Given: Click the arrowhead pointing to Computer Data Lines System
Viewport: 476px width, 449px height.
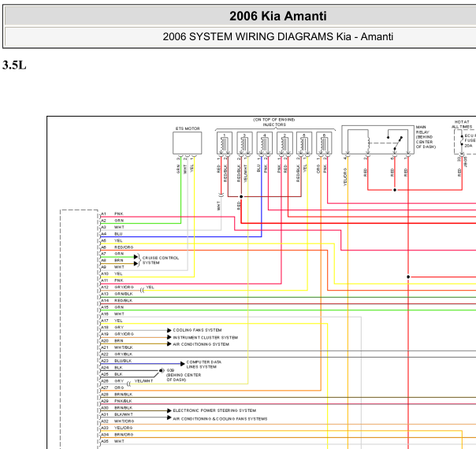Looking at the screenshot, I should click(183, 363).
